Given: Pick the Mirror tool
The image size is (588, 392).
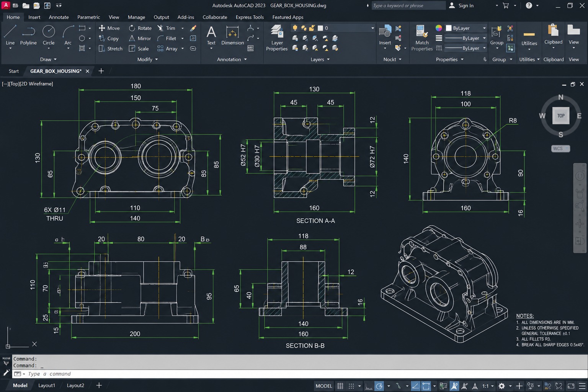Looking at the screenshot, I should point(140,38).
